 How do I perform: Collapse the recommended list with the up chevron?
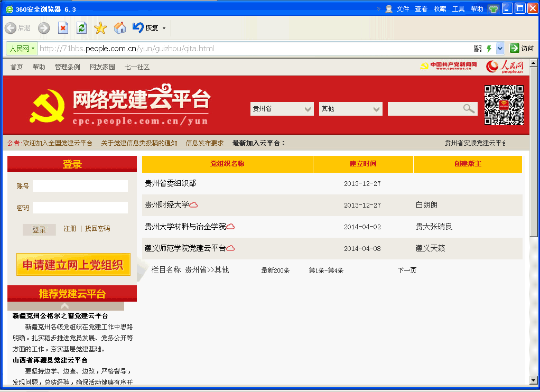click(65, 306)
